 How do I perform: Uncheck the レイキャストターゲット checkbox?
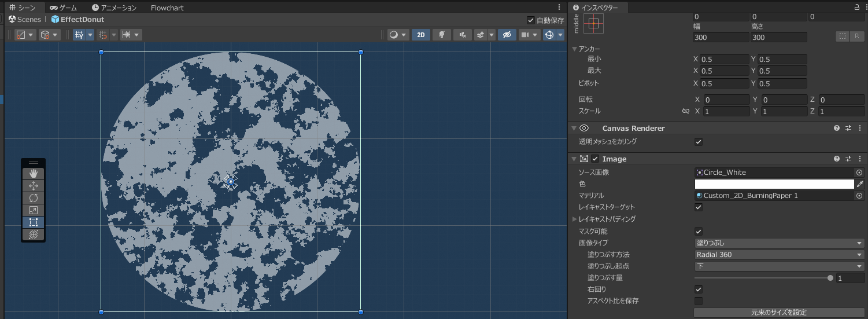(x=699, y=207)
